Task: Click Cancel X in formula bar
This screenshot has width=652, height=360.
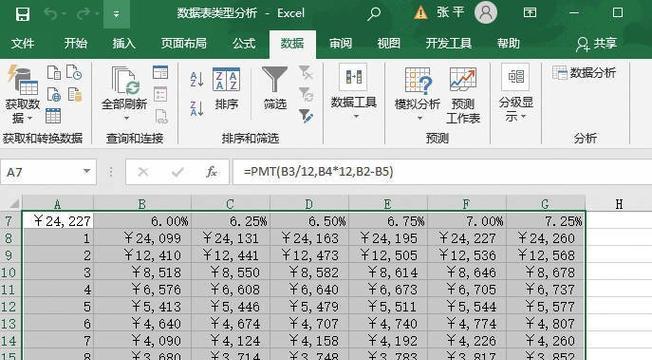Action: pos(143,172)
